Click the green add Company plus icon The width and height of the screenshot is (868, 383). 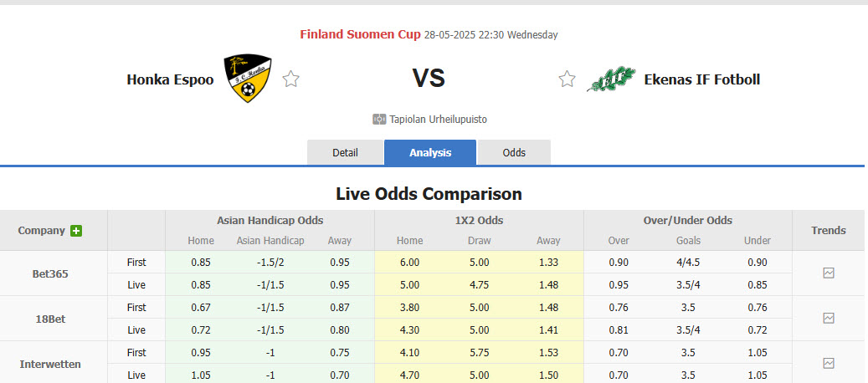[x=76, y=231]
